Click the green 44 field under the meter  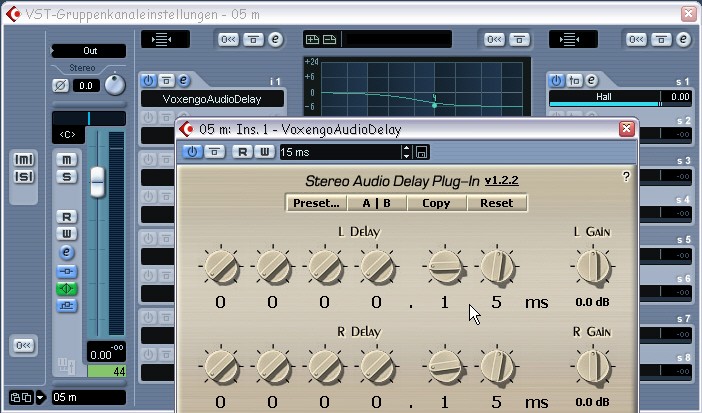coord(107,371)
